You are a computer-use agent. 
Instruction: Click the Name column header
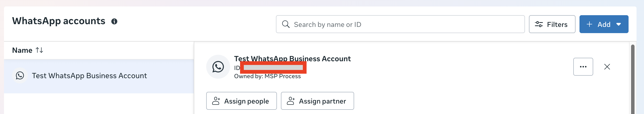[22, 50]
